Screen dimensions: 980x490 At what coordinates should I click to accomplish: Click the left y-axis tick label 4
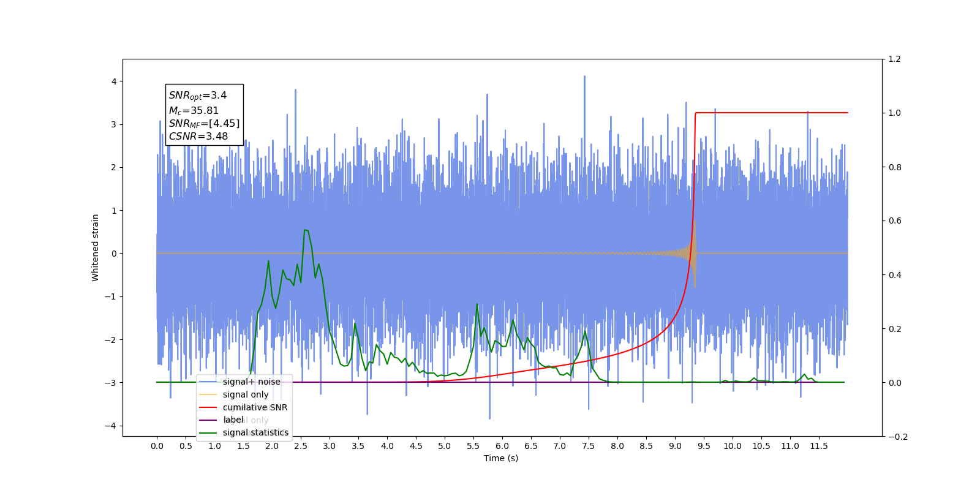pos(113,81)
